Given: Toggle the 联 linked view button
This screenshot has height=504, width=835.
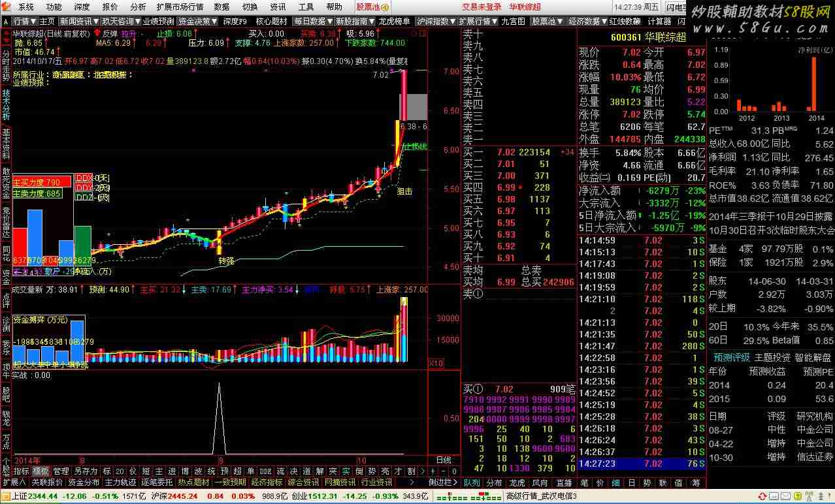Looking at the screenshot, I should [x=663, y=482].
